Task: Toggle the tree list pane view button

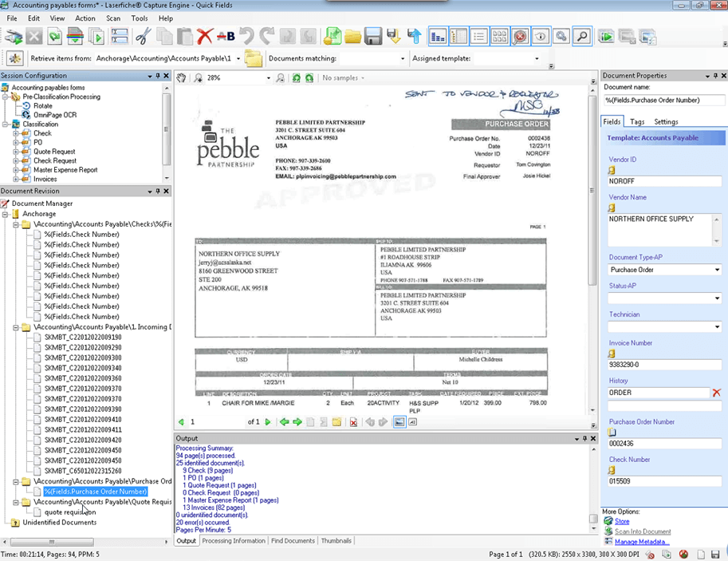Action: [458, 36]
